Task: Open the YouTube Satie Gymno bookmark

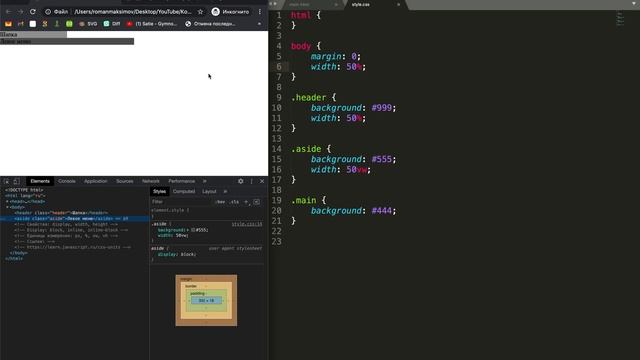Action: (152, 24)
